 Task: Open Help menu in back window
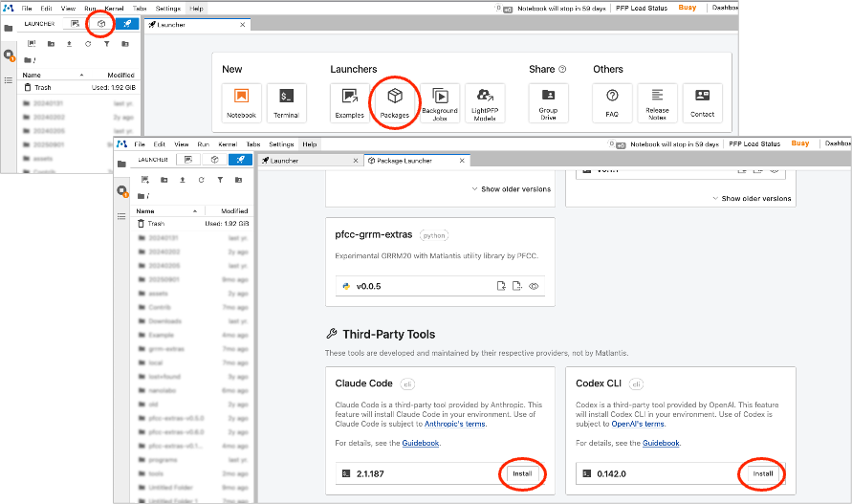click(197, 9)
